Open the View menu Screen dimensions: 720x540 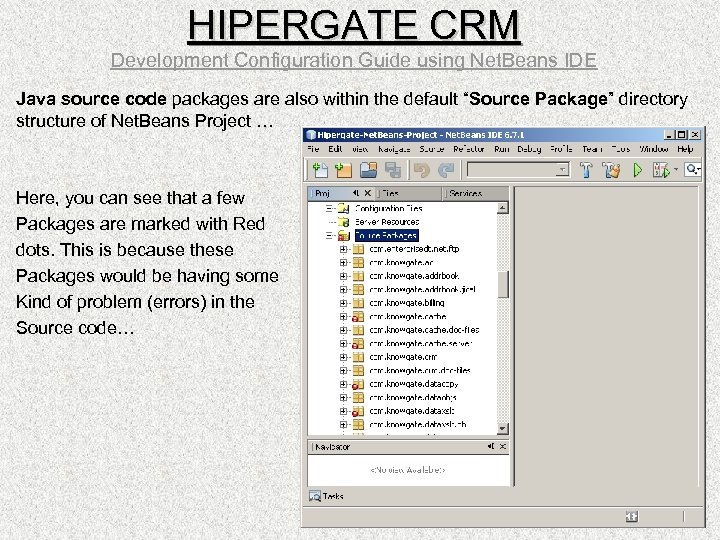coord(360,149)
